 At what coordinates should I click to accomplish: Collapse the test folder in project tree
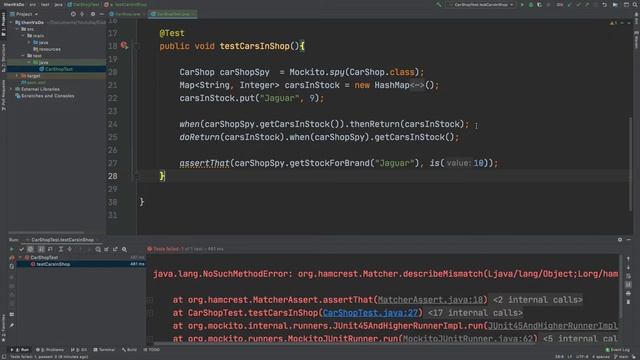point(23,56)
